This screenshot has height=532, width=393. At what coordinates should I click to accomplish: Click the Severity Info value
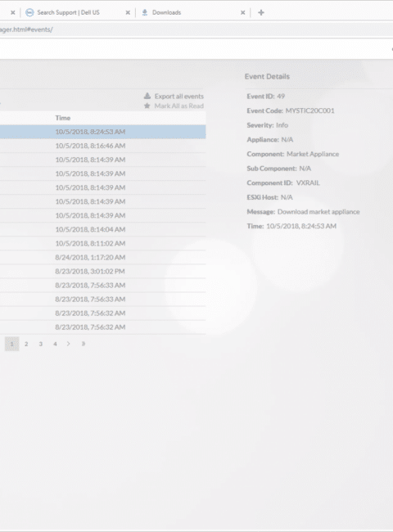point(282,125)
